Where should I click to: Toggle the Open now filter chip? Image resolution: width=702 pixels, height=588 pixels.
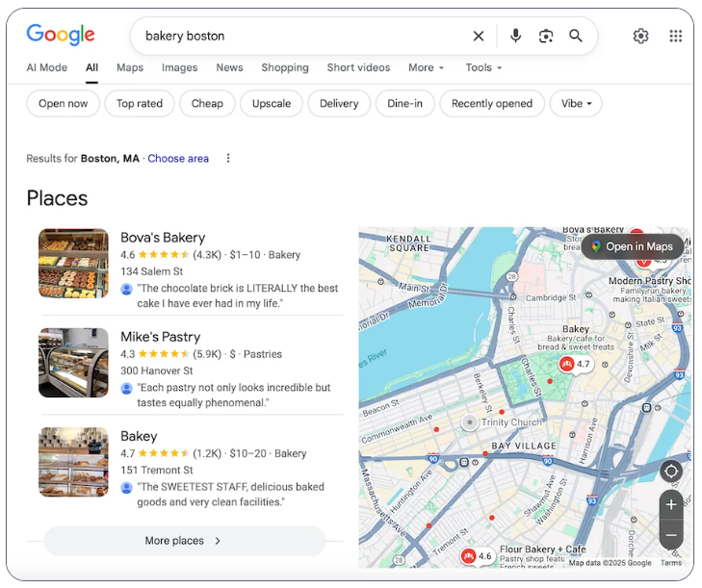click(64, 104)
